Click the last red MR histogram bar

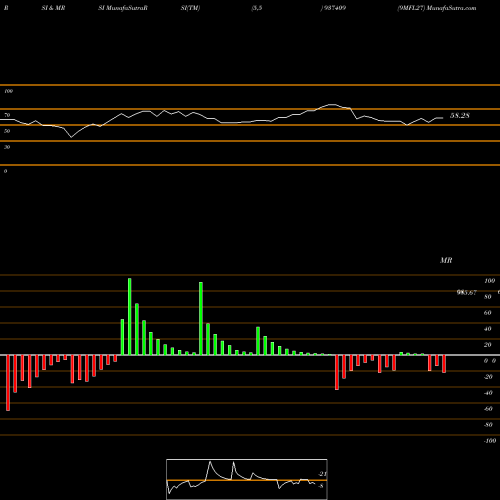point(444,364)
